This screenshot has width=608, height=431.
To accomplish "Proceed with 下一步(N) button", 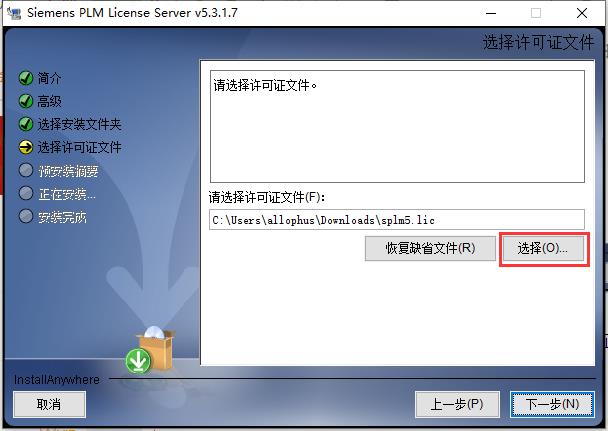I will point(552,404).
